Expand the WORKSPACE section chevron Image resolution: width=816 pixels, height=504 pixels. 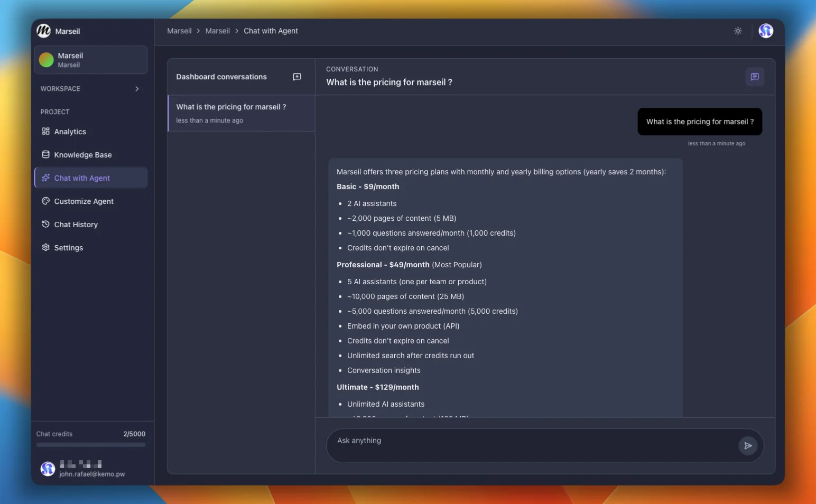click(137, 89)
